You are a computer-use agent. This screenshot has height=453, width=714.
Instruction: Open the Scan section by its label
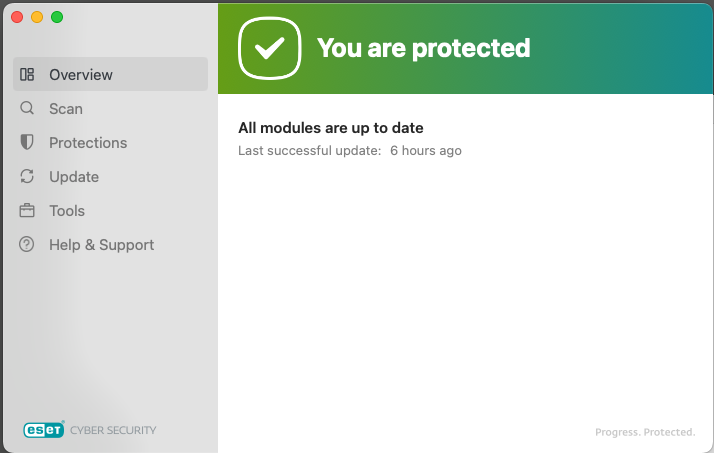point(66,109)
